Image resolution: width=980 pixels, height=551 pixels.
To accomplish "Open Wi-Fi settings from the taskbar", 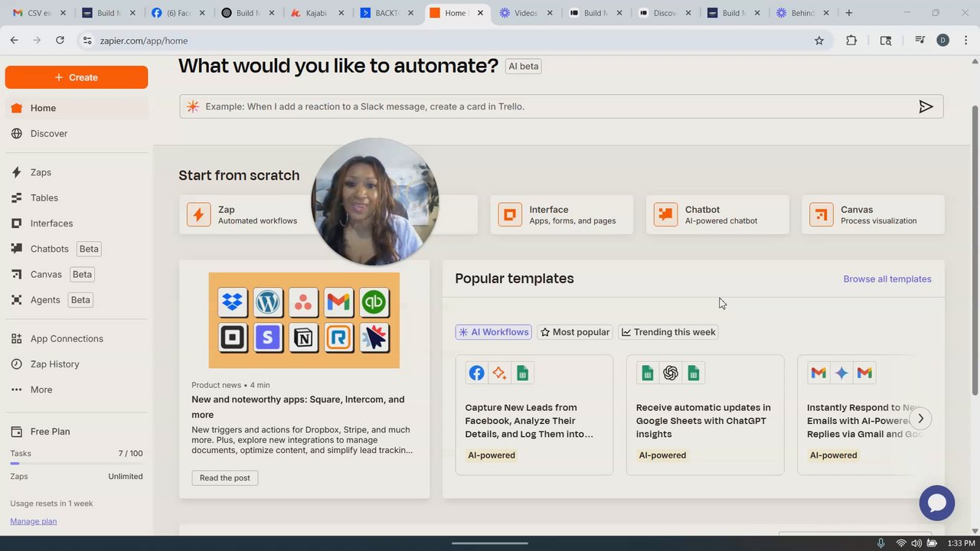I will pos(901,543).
